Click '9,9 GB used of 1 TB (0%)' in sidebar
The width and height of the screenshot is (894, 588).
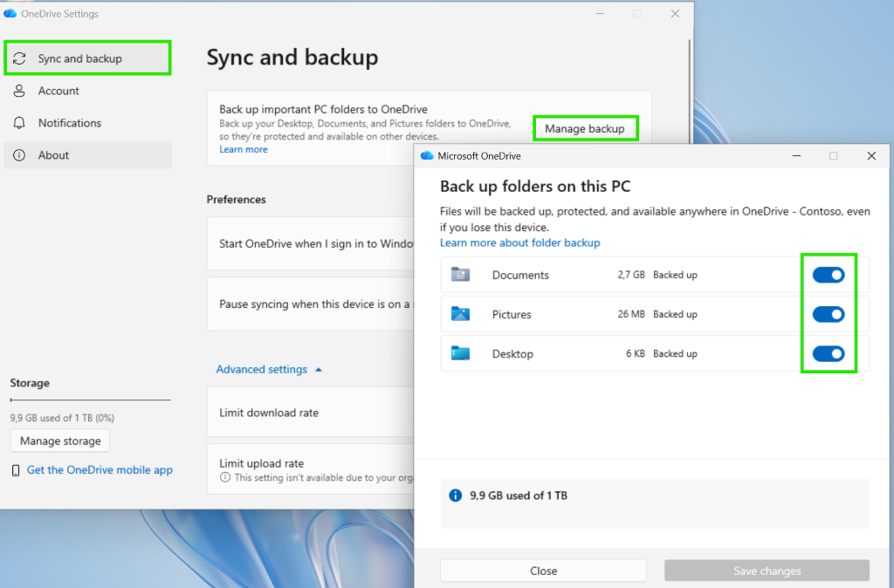(62, 418)
